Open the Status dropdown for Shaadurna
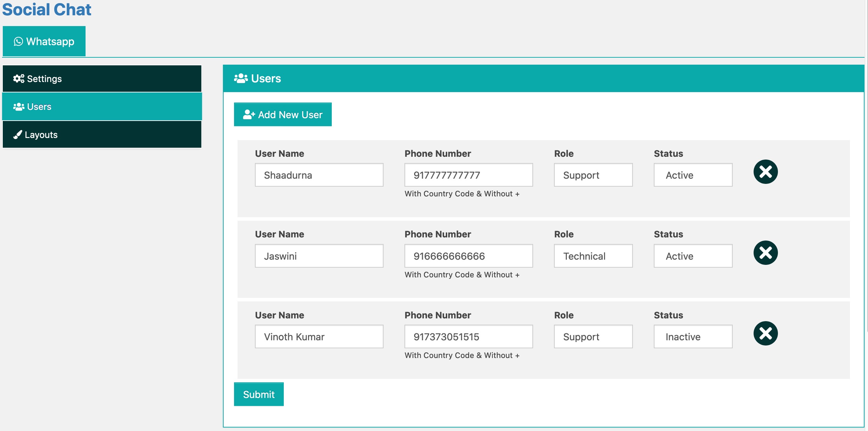Viewport: 868px width, 431px height. click(x=693, y=175)
